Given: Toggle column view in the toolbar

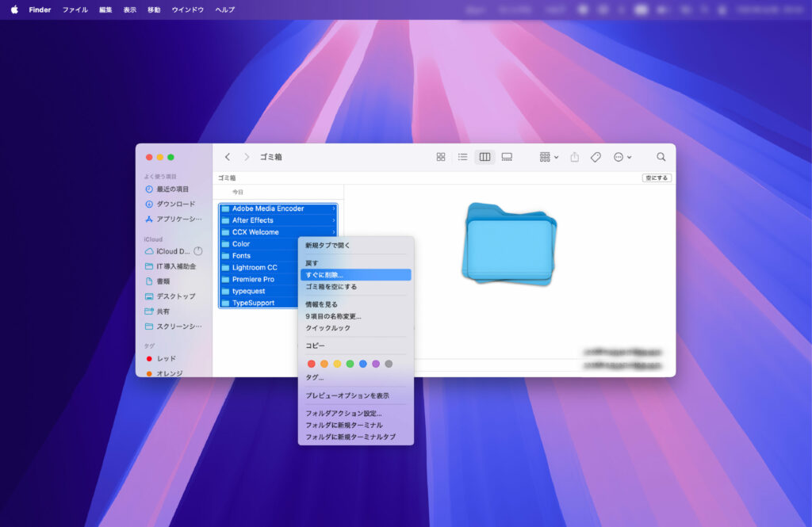Looking at the screenshot, I should coord(485,157).
